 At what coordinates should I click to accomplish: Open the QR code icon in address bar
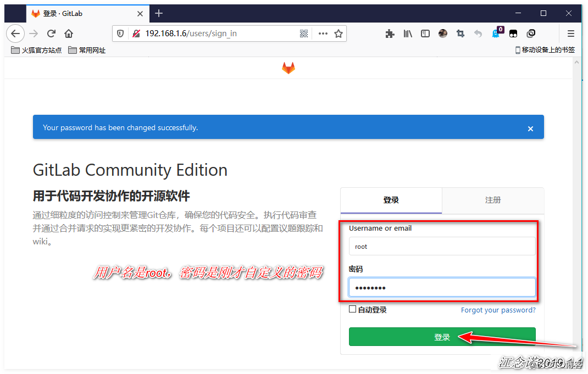304,34
